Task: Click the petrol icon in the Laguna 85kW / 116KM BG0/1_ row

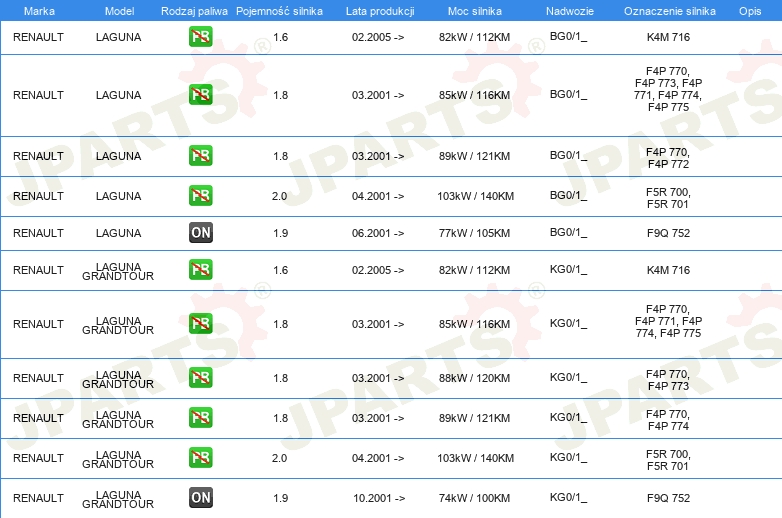Action: [200, 94]
